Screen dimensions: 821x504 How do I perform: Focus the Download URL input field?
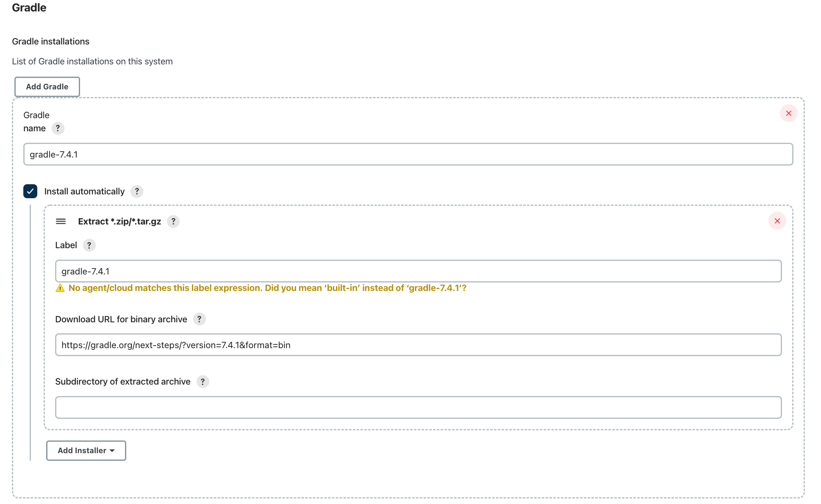click(418, 345)
